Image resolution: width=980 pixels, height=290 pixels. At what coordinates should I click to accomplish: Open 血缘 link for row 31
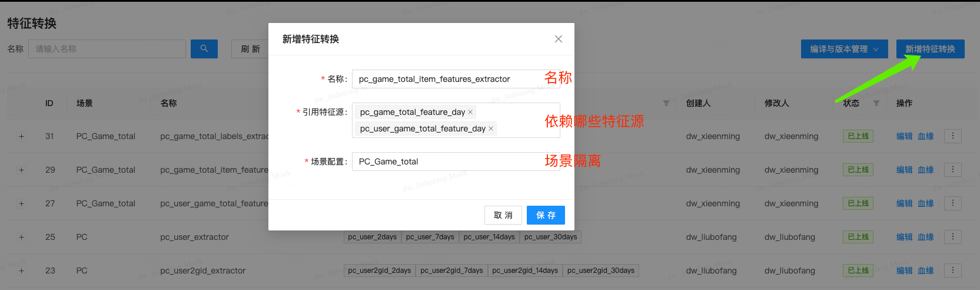926,136
